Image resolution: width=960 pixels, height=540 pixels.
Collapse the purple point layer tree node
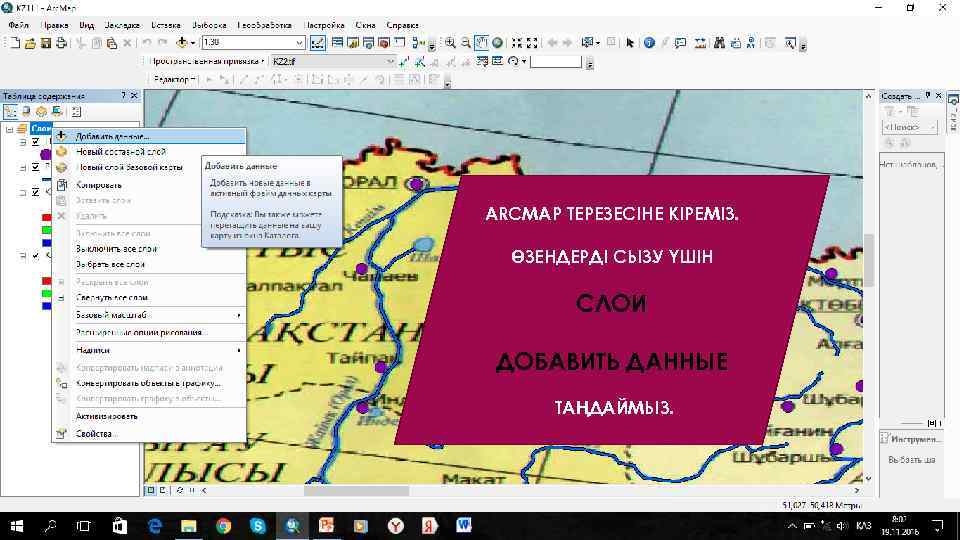coord(23,141)
